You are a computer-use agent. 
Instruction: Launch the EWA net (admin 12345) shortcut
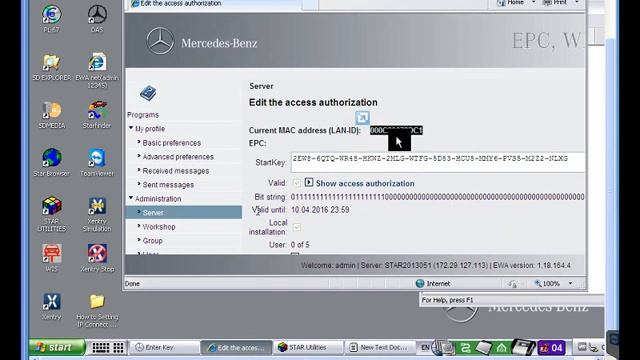(x=97, y=70)
